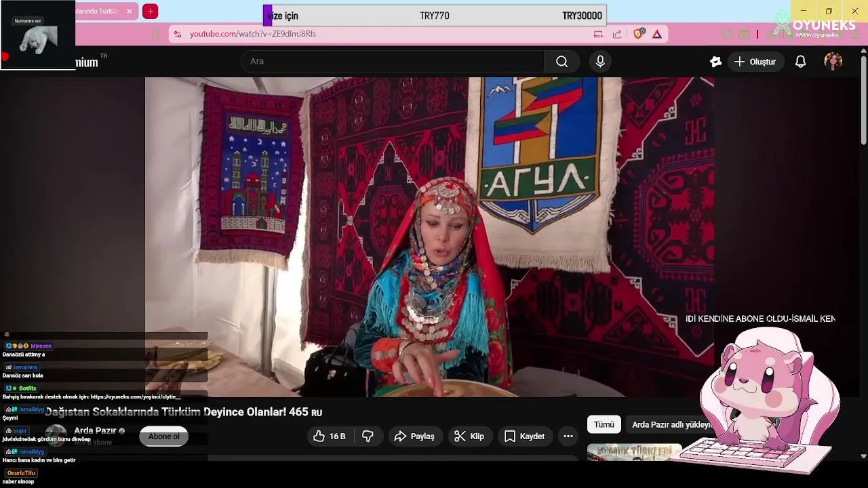Open a new tab with plus button

151,12
